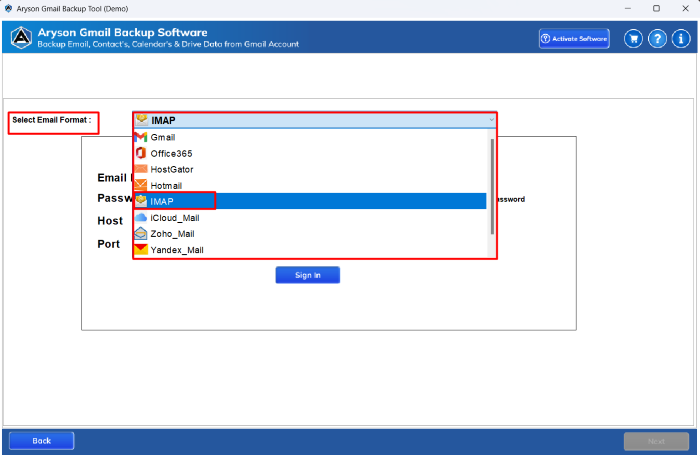Select iCloud_Mail from the list
Image resolution: width=700 pixels, height=456 pixels.
pyautogui.click(x=310, y=218)
